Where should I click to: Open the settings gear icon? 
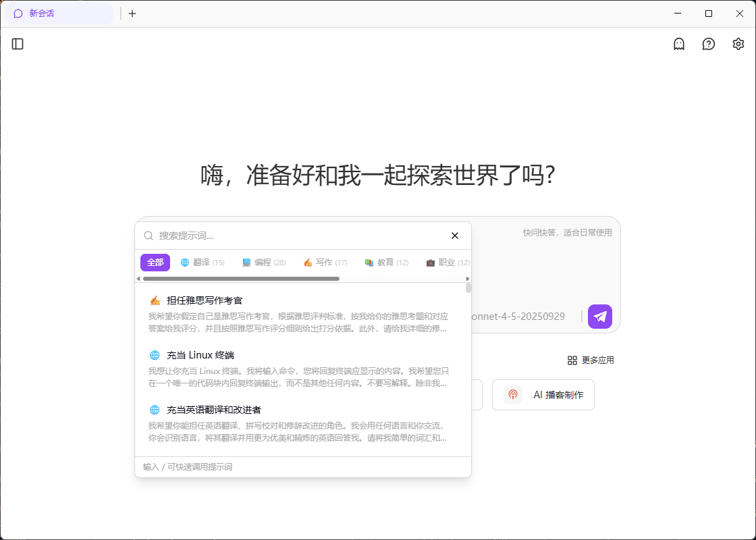click(x=738, y=44)
